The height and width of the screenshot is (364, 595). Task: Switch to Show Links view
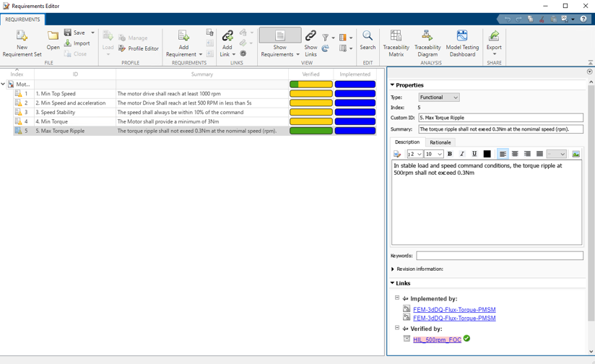310,43
